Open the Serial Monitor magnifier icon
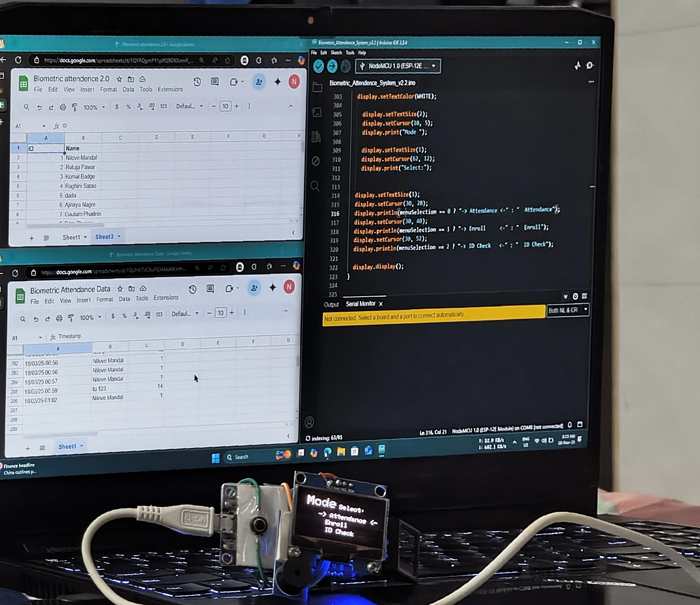Viewport: 700px width, 605px height. 590,65
